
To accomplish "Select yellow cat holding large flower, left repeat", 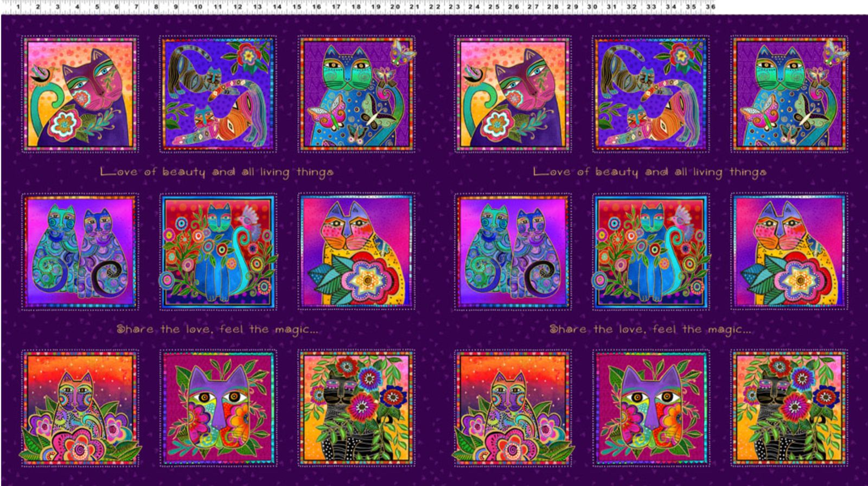I will click(x=356, y=252).
